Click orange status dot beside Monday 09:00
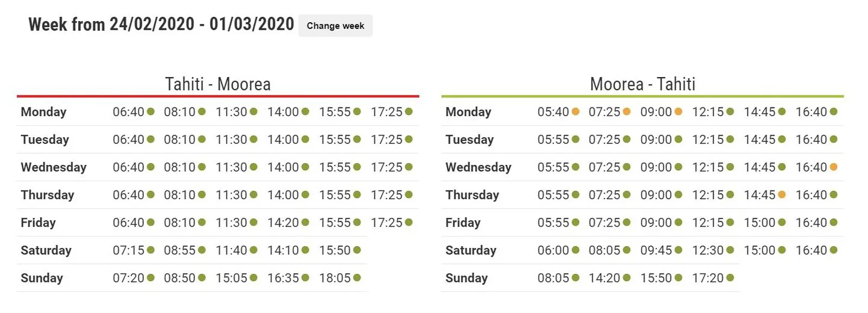Viewport: 868px width, 313px height. 678,112
